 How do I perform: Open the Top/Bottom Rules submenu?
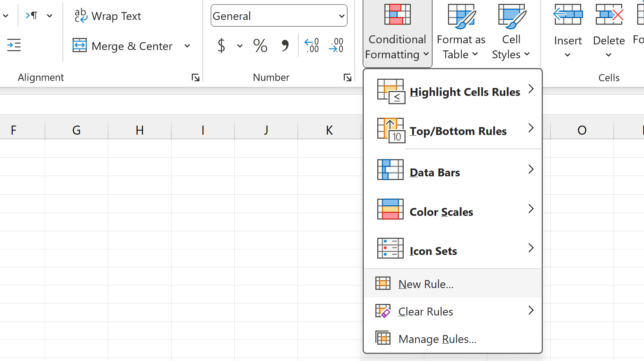point(458,131)
